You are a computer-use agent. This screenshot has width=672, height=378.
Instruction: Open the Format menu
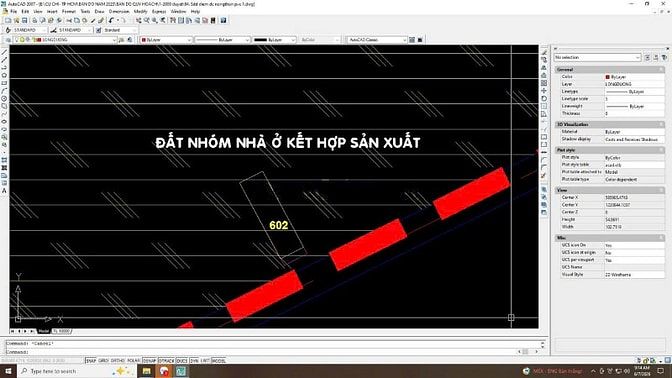click(x=69, y=12)
